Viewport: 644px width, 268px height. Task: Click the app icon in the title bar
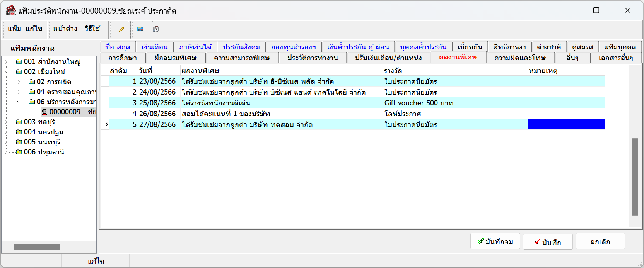pyautogui.click(x=11, y=10)
